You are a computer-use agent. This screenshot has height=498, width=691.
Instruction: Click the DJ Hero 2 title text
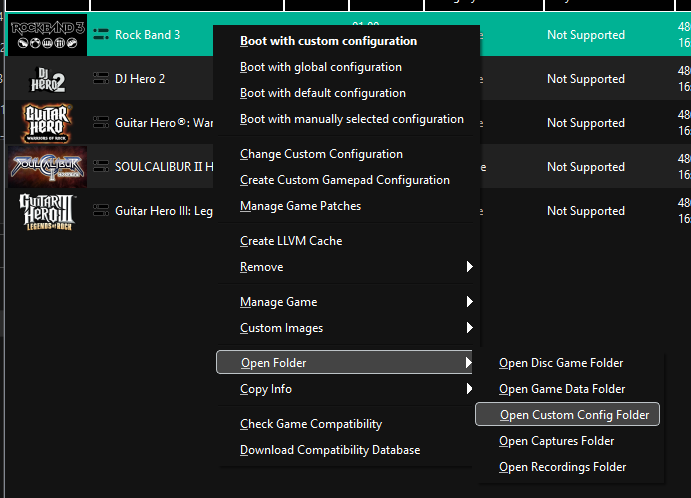click(x=140, y=79)
